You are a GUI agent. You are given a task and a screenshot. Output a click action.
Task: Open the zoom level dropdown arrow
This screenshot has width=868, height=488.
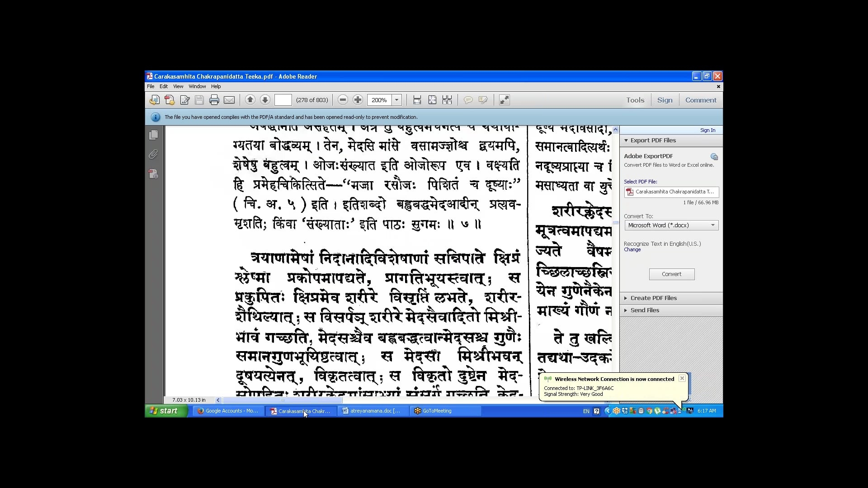(x=396, y=100)
